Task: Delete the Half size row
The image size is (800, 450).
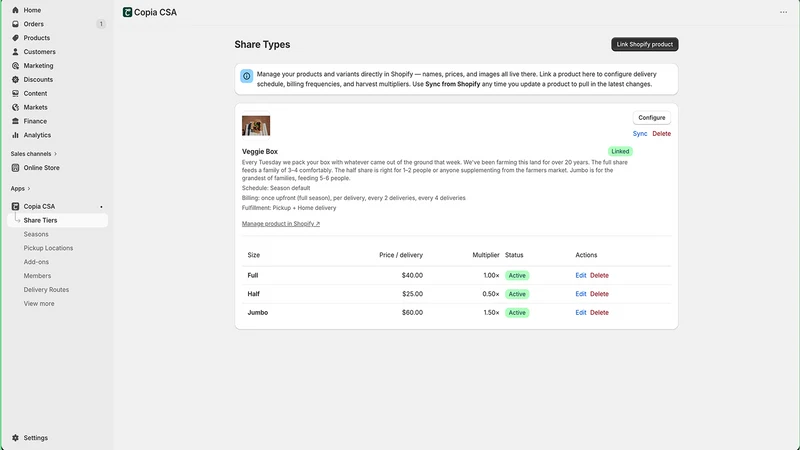Action: [599, 294]
